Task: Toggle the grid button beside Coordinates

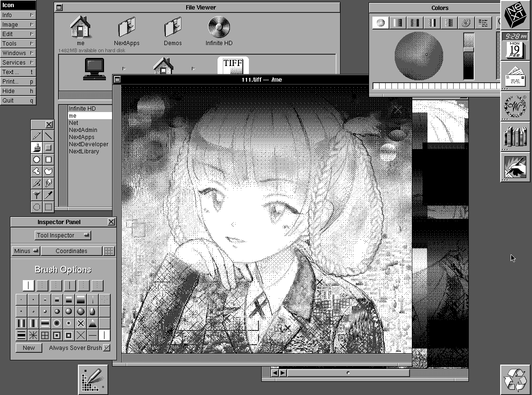Action: [109, 251]
